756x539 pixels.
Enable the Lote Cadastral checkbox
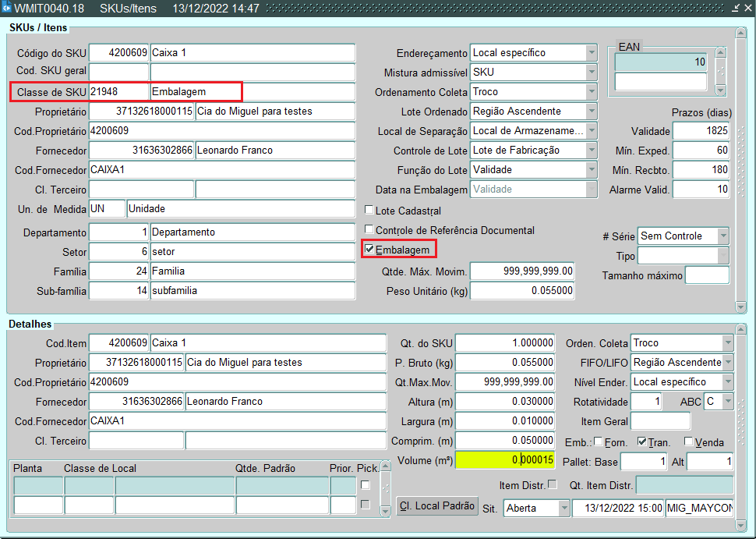click(x=369, y=210)
